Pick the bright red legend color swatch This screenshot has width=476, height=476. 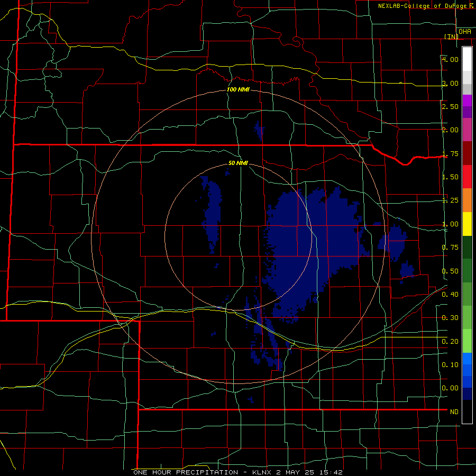pyautogui.click(x=467, y=177)
